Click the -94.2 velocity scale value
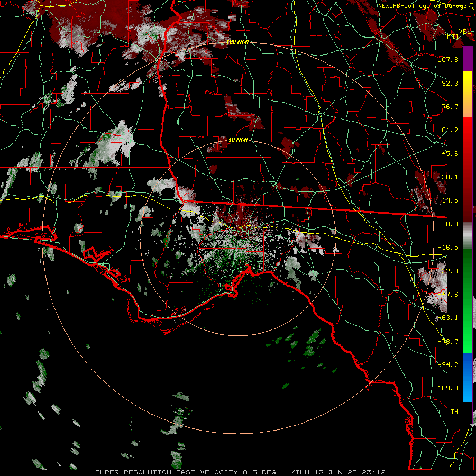Image resolution: width=476 pixels, height=476 pixels. (448, 365)
